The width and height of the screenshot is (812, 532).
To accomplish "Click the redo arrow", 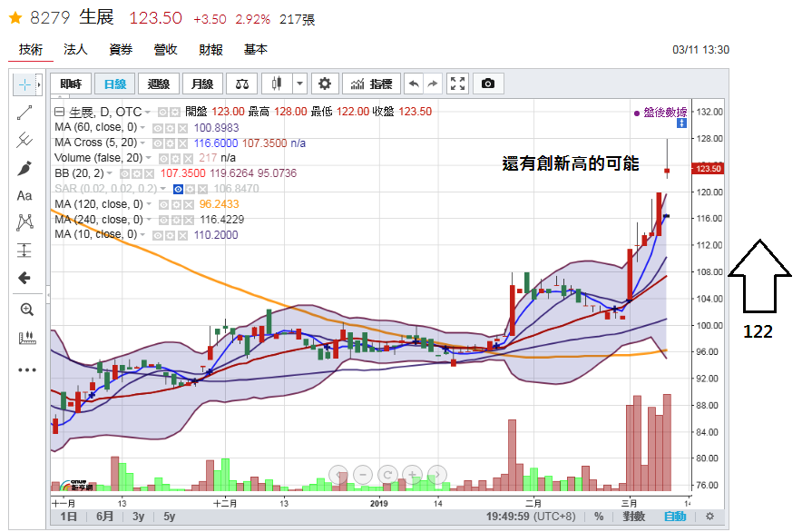I will (433, 84).
